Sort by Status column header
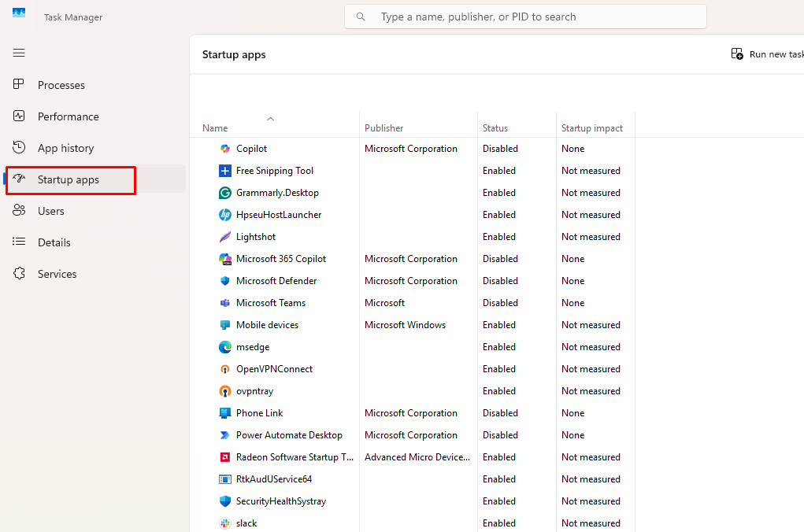This screenshot has height=532, width=804. [x=495, y=128]
